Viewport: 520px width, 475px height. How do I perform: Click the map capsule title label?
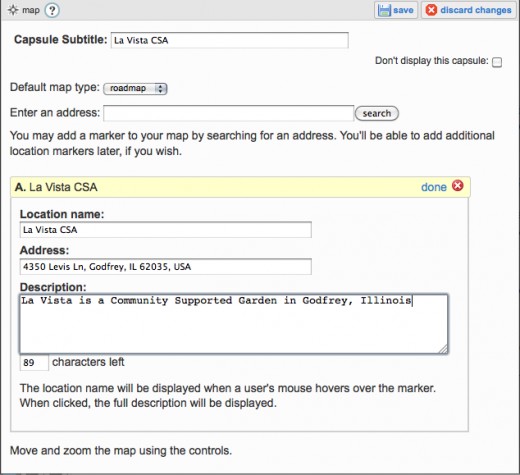point(31,10)
